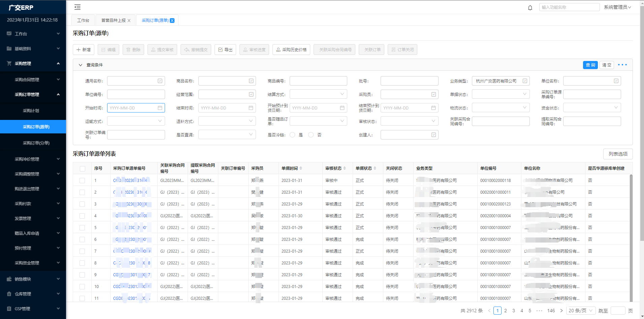This screenshot has height=319, width=644.
Task: Collapse the 查询条件 panel chevron
Action: coord(80,65)
